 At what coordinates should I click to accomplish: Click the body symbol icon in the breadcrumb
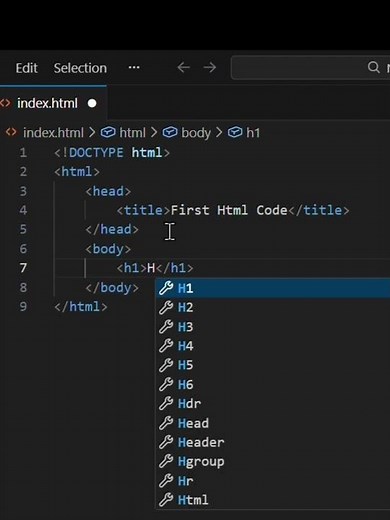170,132
